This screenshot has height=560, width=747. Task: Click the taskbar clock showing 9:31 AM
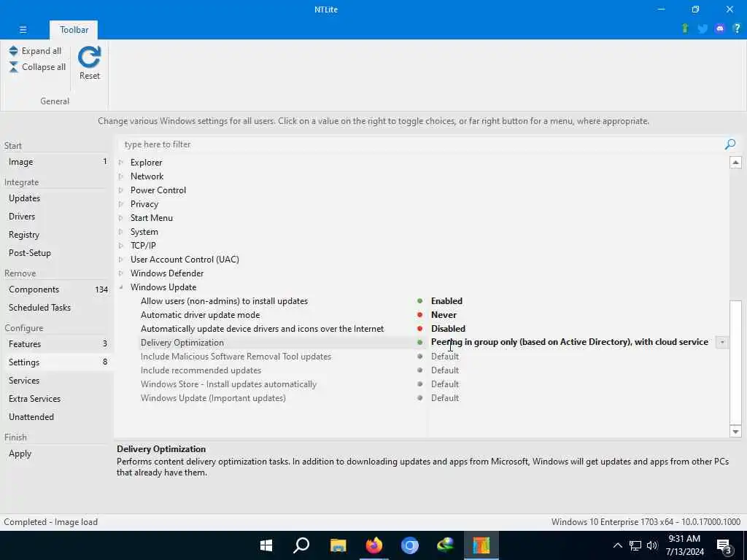[x=684, y=545]
